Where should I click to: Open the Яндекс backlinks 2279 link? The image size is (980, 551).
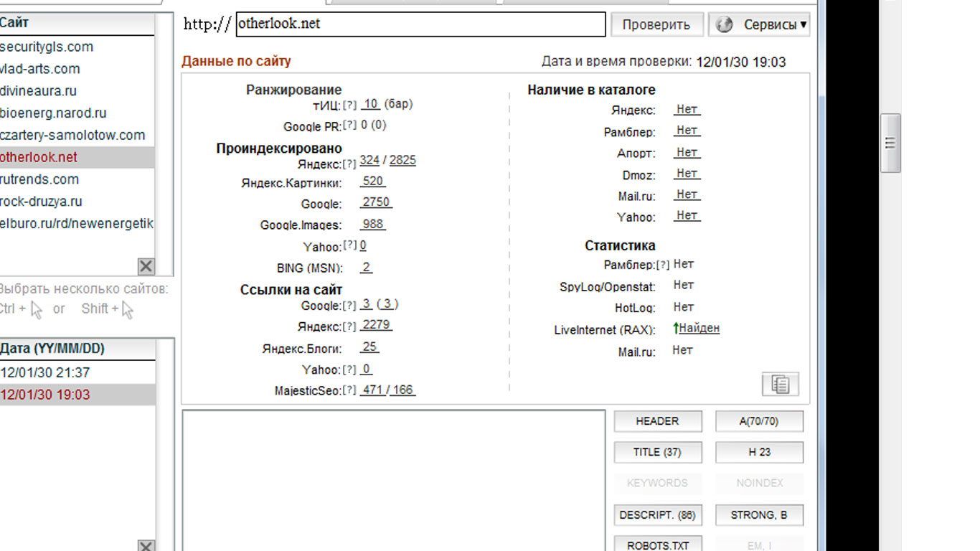376,326
